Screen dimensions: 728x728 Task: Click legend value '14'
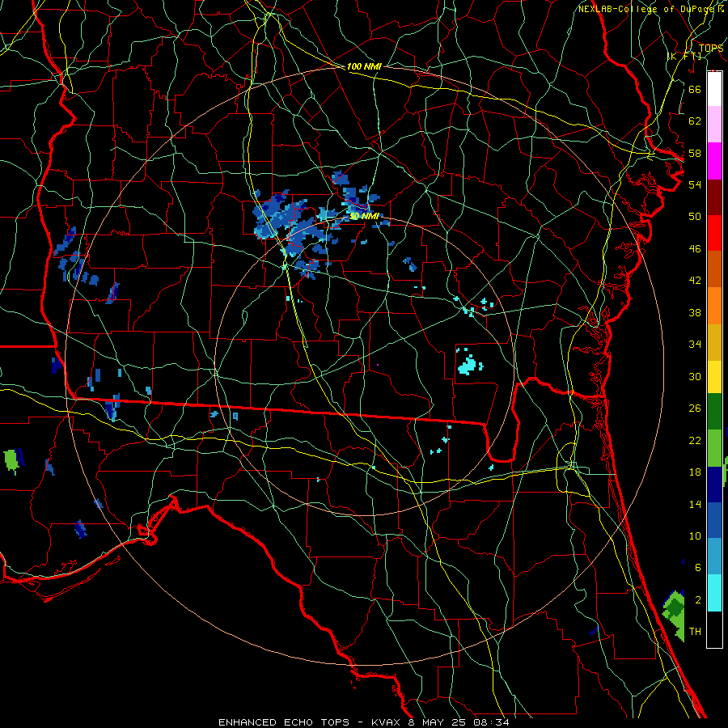(695, 504)
